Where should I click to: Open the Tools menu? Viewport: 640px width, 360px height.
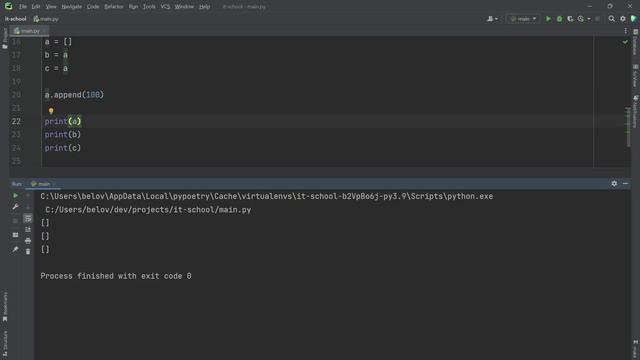pos(149,7)
